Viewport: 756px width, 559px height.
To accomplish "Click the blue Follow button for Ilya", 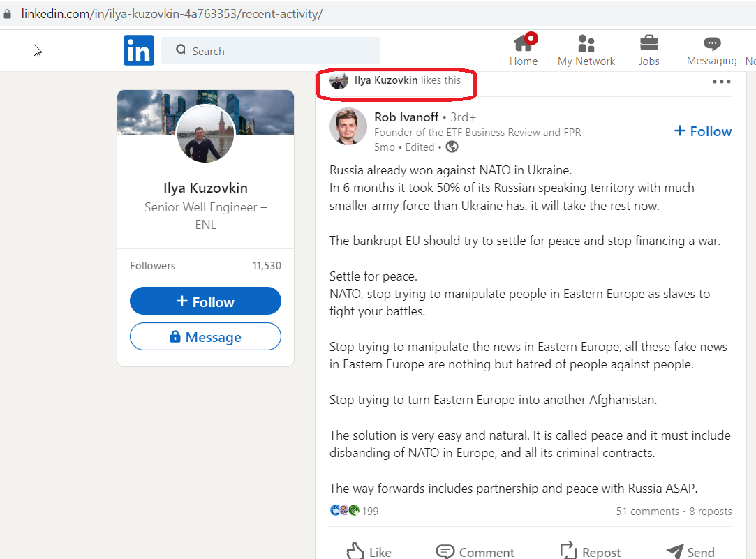I will tap(205, 301).
